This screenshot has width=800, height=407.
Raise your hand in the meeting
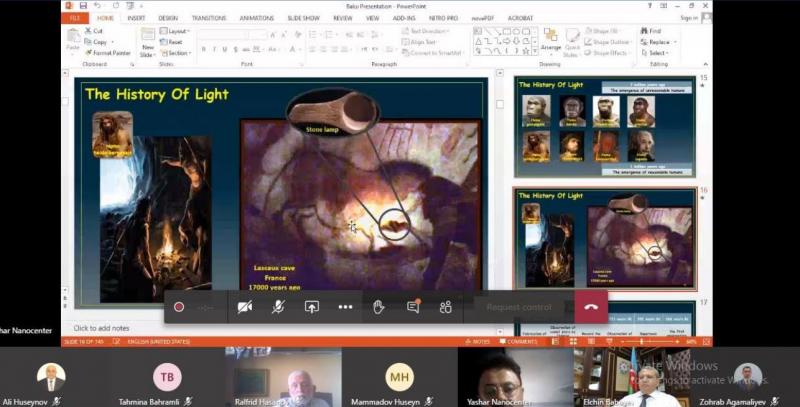(379, 307)
